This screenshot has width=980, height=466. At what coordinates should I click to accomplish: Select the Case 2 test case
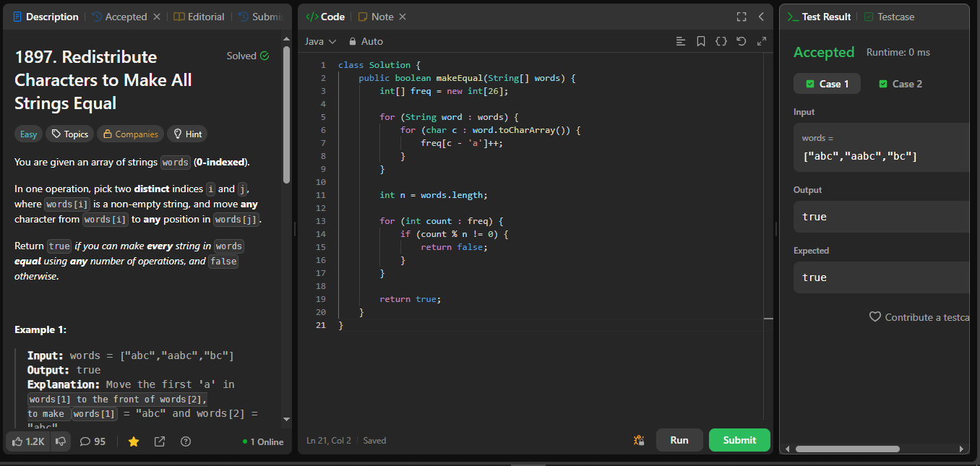[x=901, y=84]
